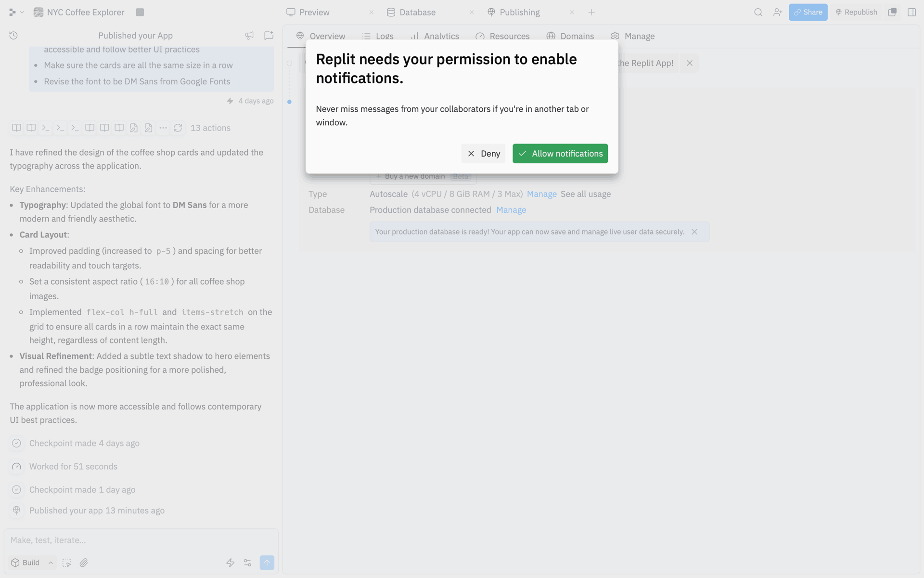Image resolution: width=924 pixels, height=578 pixels.
Task: Focus the Make, test, iterate input field
Action: [x=141, y=540]
